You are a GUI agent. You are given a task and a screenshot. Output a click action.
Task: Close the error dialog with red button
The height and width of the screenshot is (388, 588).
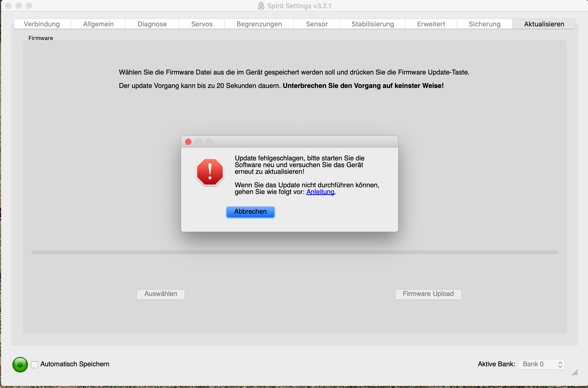188,142
